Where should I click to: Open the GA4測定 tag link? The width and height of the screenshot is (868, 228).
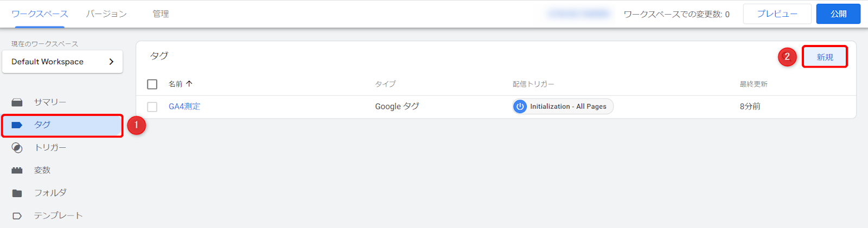[184, 107]
